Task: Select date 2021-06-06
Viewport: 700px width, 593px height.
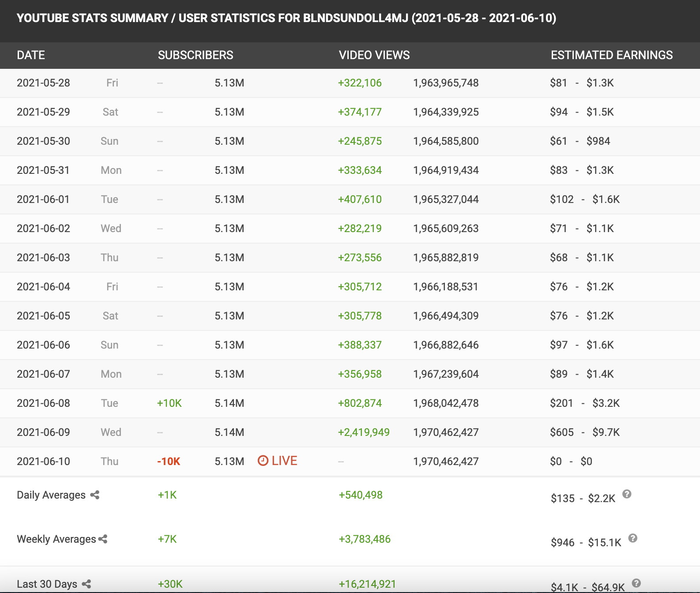Action: pos(43,345)
